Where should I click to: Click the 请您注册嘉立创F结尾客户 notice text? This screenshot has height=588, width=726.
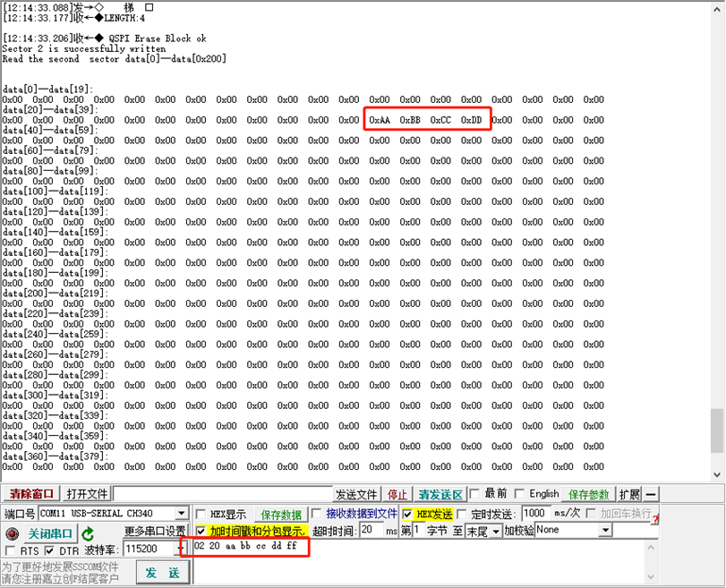click(60, 579)
